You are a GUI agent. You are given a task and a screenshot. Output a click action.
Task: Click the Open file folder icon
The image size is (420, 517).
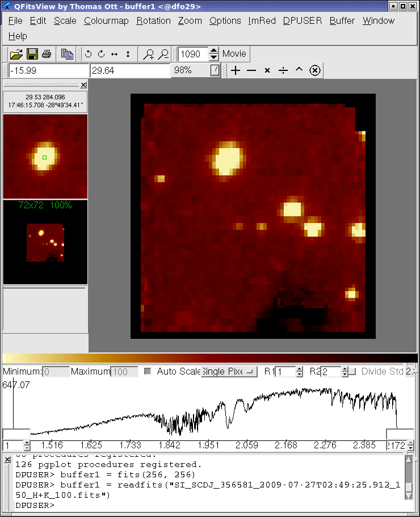click(16, 54)
